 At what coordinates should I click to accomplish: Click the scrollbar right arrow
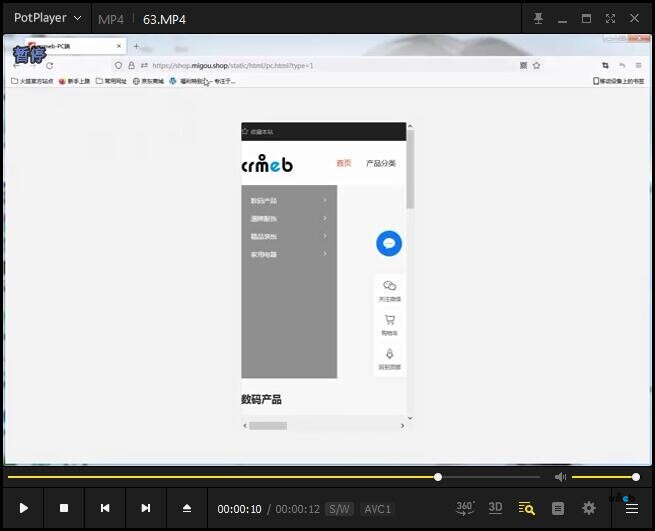pyautogui.click(x=402, y=426)
